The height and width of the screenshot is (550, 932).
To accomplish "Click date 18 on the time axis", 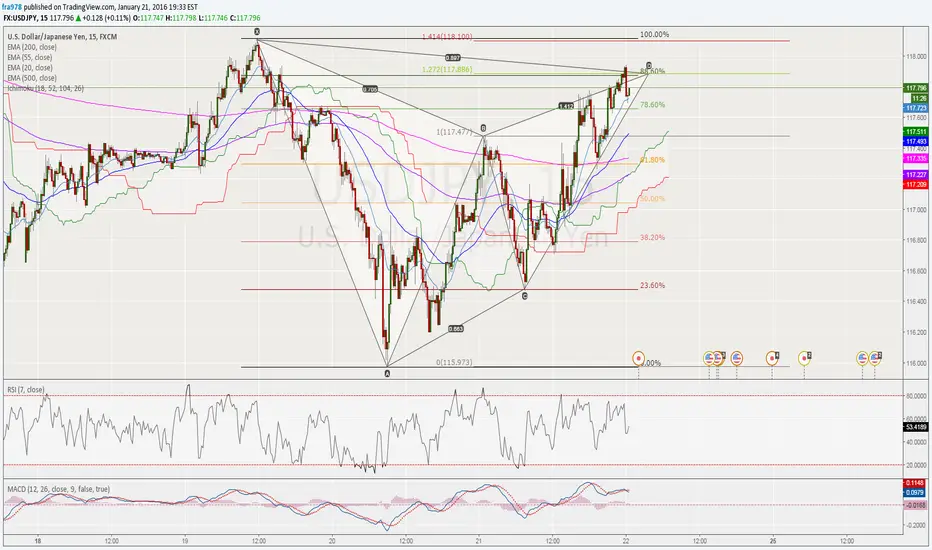I will pos(37,541).
